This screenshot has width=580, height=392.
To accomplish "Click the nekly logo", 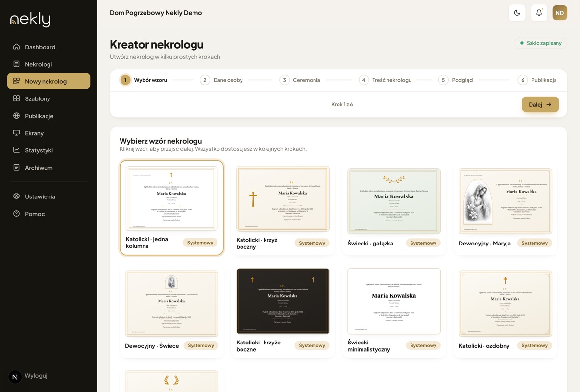I will pyautogui.click(x=30, y=19).
